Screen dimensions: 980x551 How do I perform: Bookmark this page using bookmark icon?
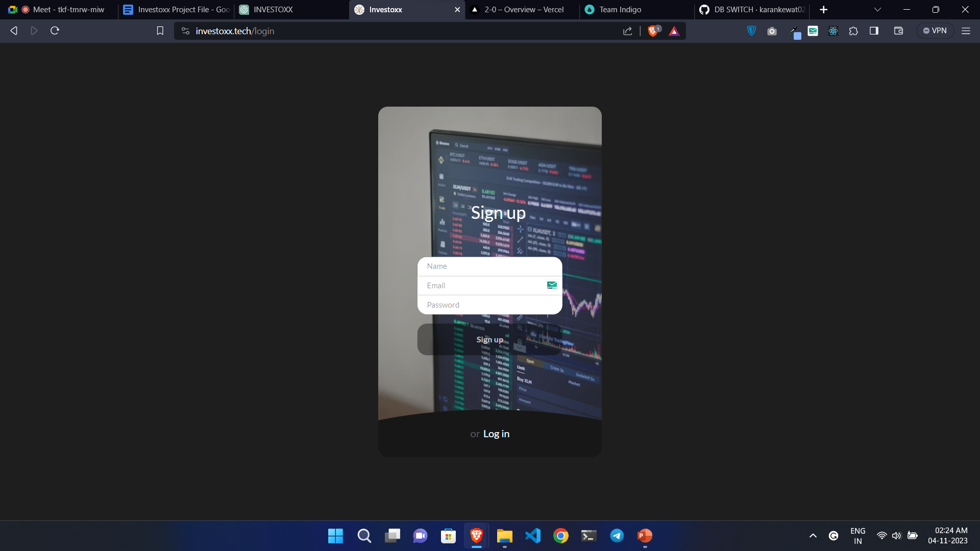(160, 31)
